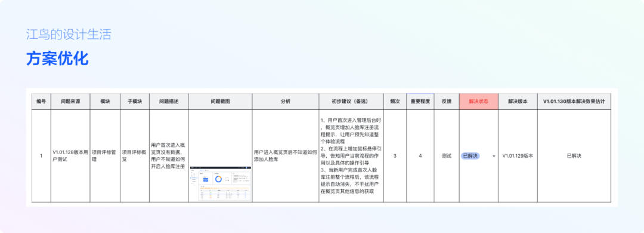Click the 方案优化 title text

(57, 59)
